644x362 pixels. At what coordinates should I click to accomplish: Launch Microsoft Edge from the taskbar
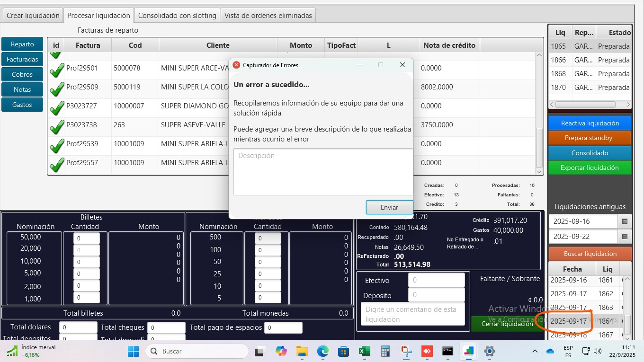pyautogui.click(x=322, y=351)
